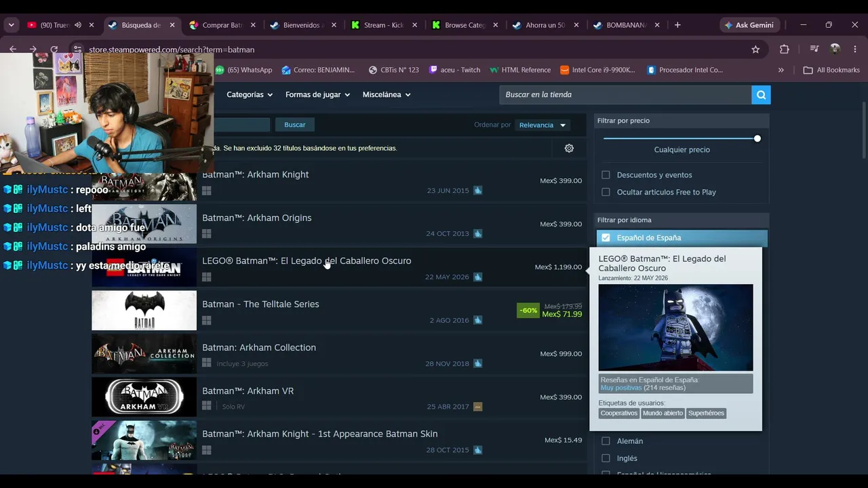Image resolution: width=868 pixels, height=488 pixels.
Task: Mute the YouTube tab via speaker icon
Action: (78, 25)
